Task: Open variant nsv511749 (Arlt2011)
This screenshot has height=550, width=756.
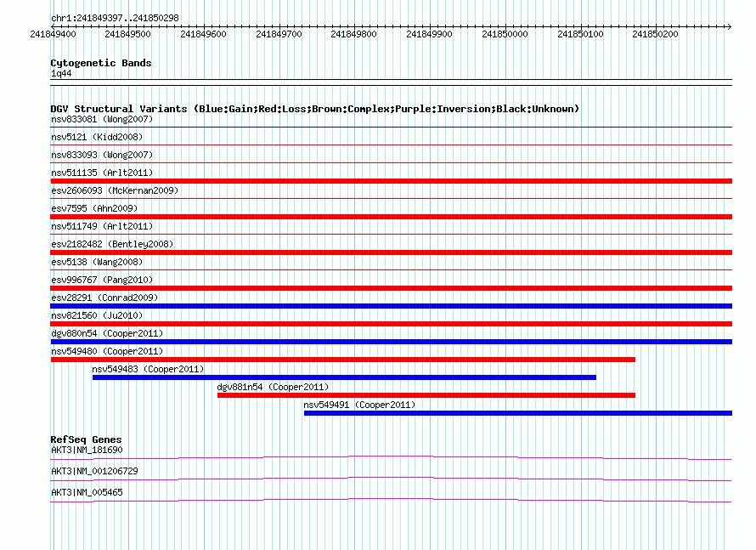Action: 102,226
